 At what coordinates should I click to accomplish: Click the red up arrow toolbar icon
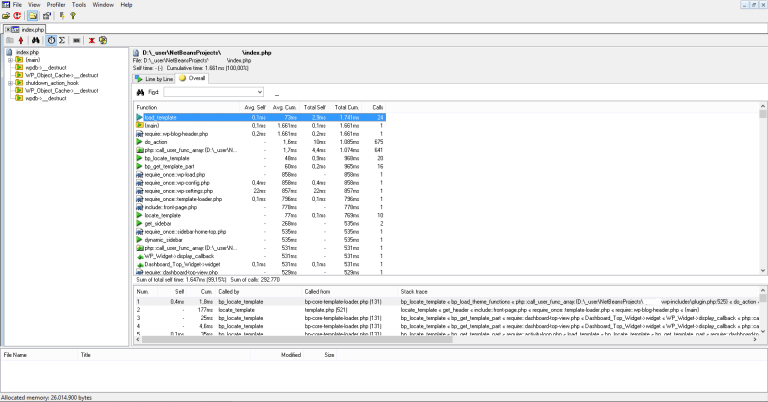(22, 40)
